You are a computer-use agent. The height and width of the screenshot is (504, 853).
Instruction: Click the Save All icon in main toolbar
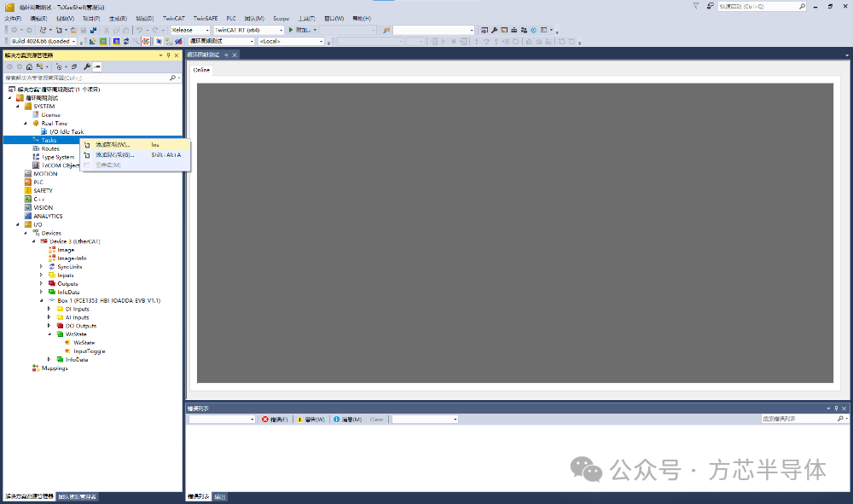click(93, 30)
